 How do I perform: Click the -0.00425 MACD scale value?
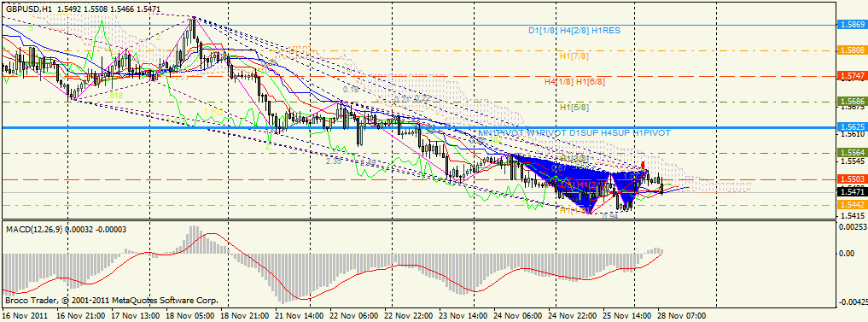pos(853,302)
